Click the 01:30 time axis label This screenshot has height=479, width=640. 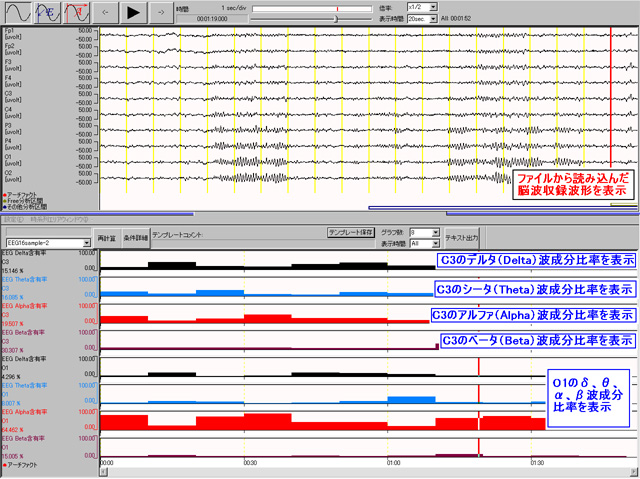(537, 463)
